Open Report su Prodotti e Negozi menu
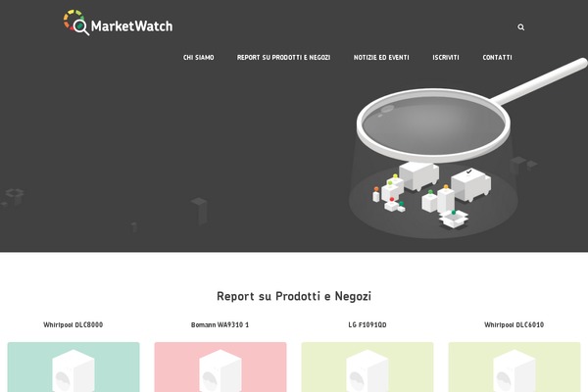This screenshot has width=588, height=392. [x=283, y=58]
